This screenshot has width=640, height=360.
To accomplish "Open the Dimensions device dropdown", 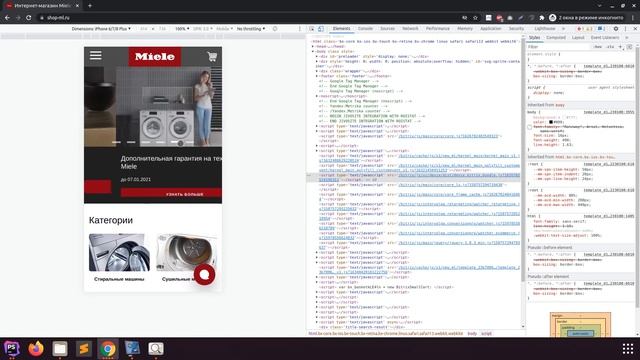I will pos(101,29).
